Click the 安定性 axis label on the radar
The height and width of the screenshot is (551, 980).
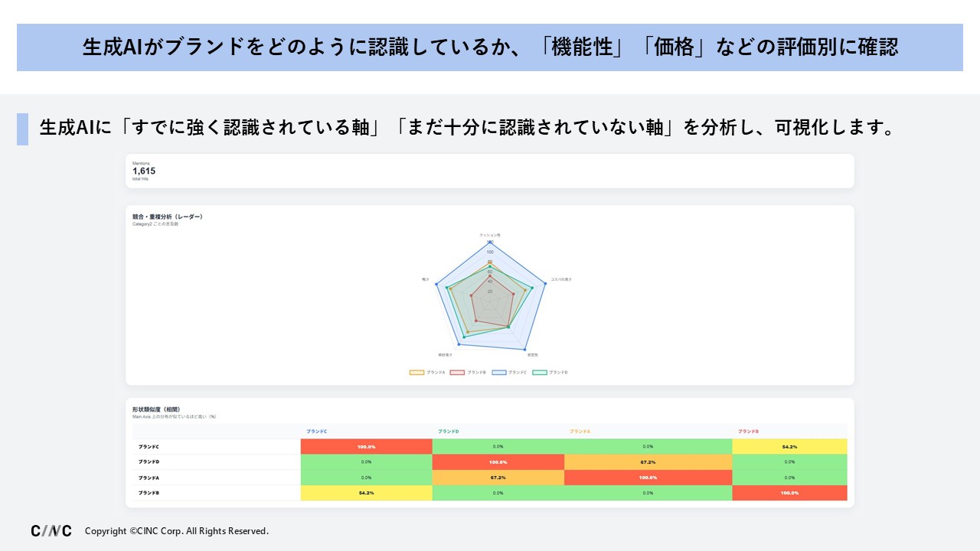click(532, 355)
